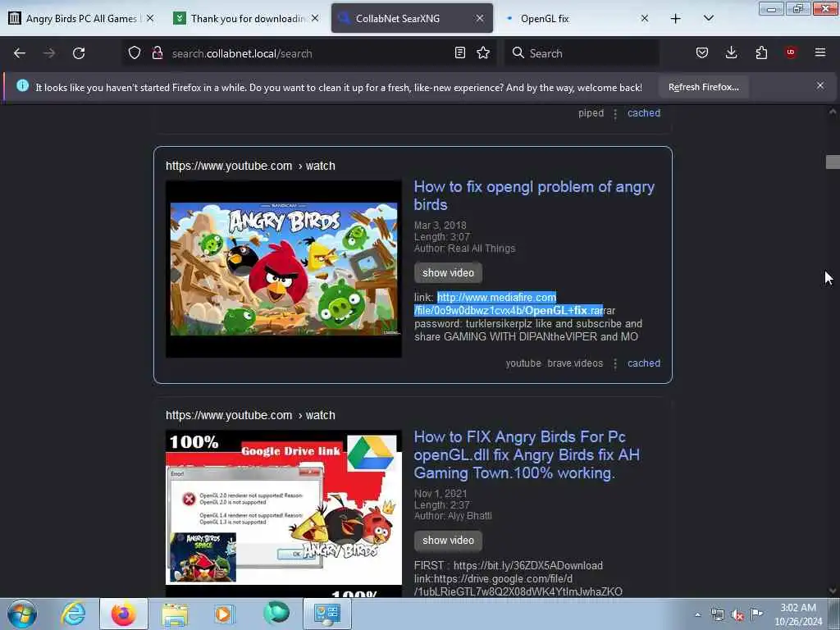Click Google Drive link video thumbnail
The height and width of the screenshot is (630, 840).
283,514
